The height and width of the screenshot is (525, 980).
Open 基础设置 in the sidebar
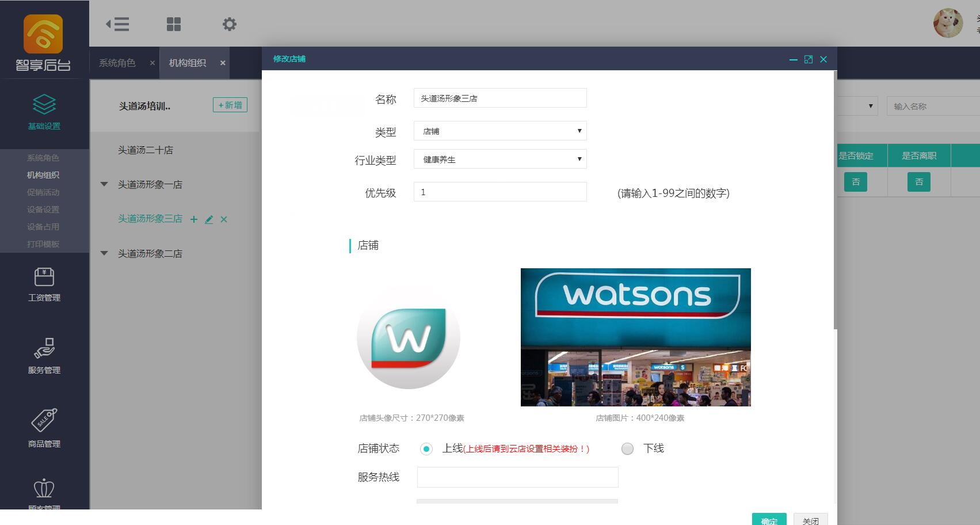tap(44, 112)
